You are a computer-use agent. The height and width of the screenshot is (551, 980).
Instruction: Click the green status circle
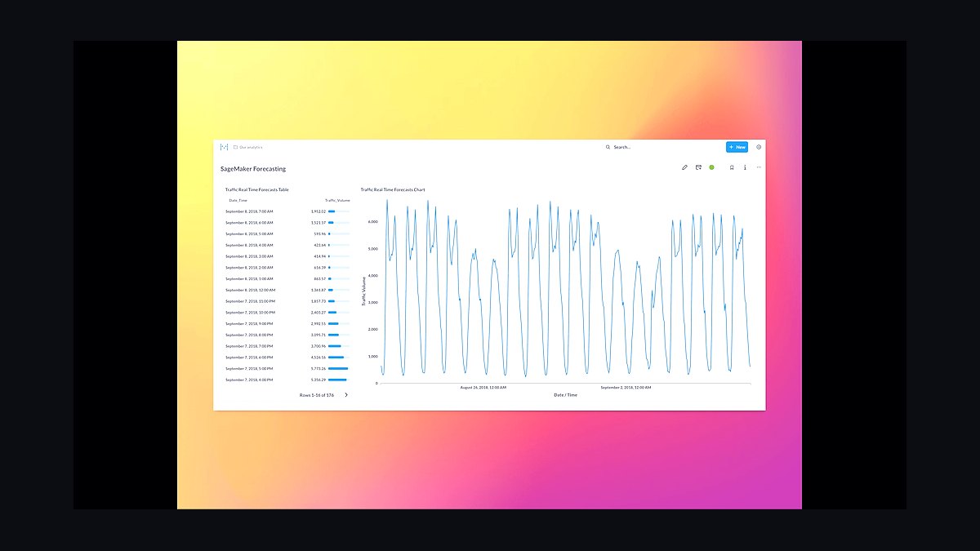click(x=711, y=167)
